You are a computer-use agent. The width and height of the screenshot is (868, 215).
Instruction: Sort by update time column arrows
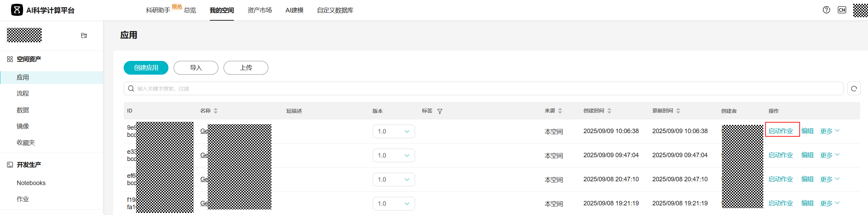coord(678,111)
